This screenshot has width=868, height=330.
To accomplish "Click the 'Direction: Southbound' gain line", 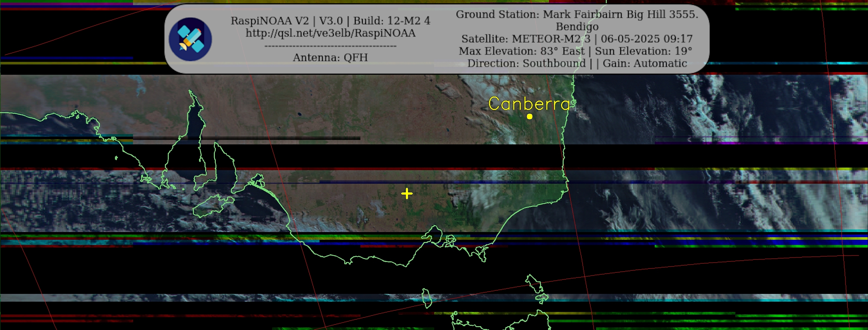I will [577, 63].
